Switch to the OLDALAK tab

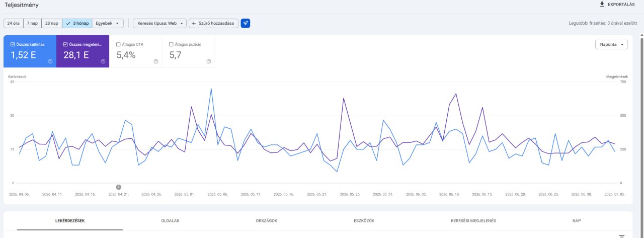170,220
